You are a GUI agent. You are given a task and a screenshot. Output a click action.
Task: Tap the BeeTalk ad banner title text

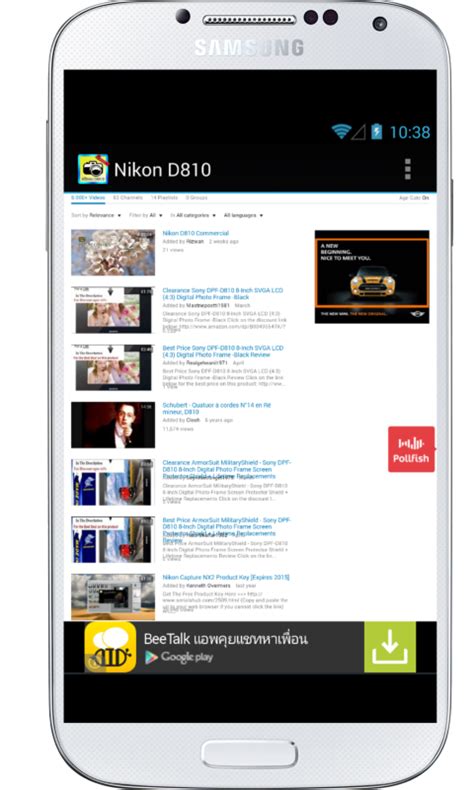click(225, 638)
